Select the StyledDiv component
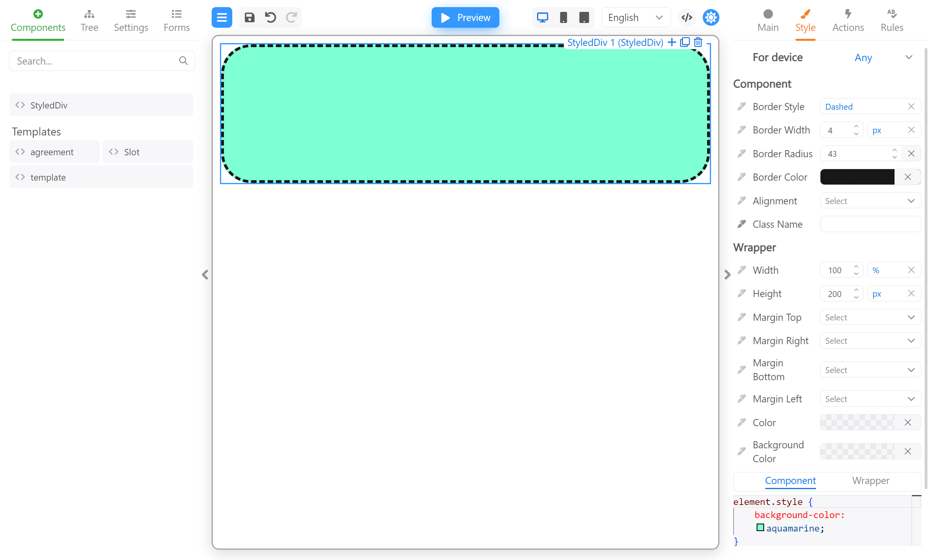Screen dimensions: 931x560 pyautogui.click(x=101, y=105)
